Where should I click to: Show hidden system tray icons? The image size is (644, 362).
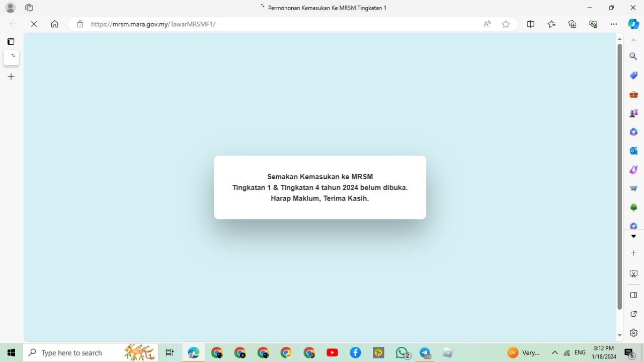tap(554, 353)
